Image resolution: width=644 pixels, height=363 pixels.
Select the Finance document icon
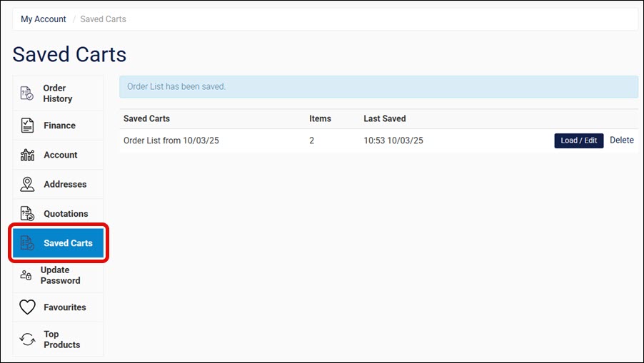[x=27, y=126]
